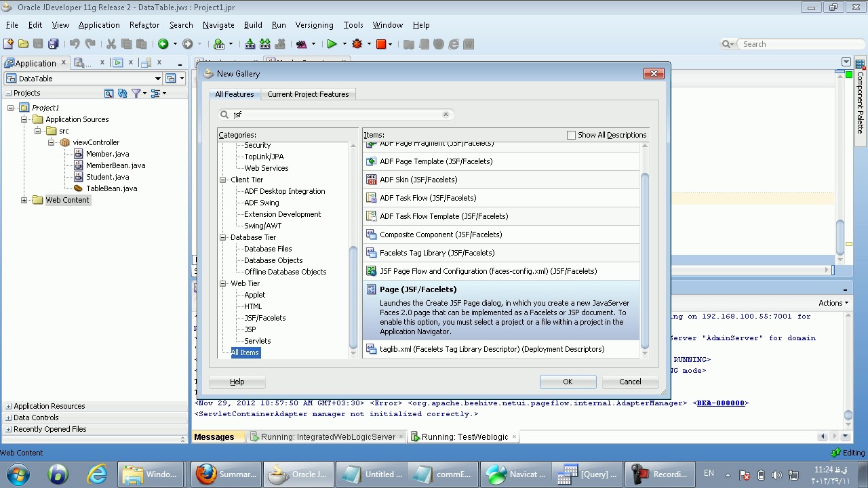Image resolution: width=868 pixels, height=488 pixels.
Task: Select MemberBean.java in project tree
Action: pyautogui.click(x=115, y=165)
